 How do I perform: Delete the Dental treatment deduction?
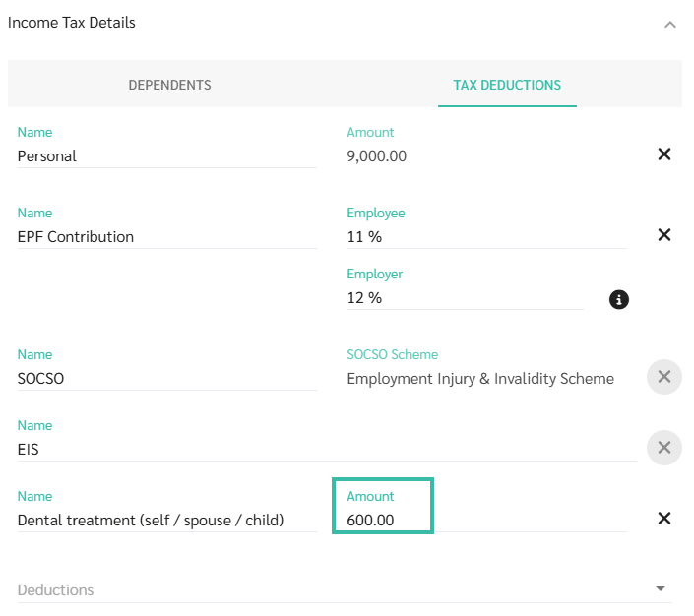(x=663, y=519)
